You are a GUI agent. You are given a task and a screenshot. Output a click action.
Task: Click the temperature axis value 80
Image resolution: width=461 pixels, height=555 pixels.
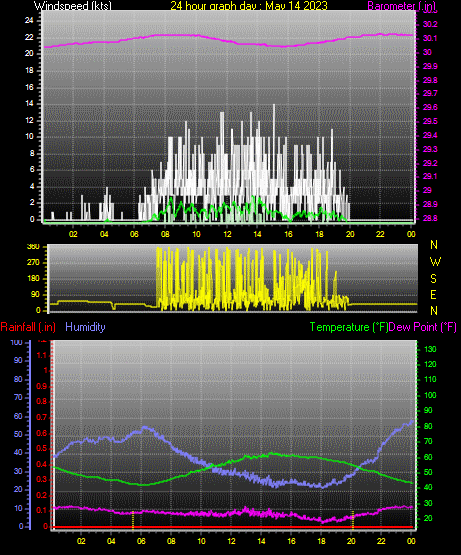(428, 426)
